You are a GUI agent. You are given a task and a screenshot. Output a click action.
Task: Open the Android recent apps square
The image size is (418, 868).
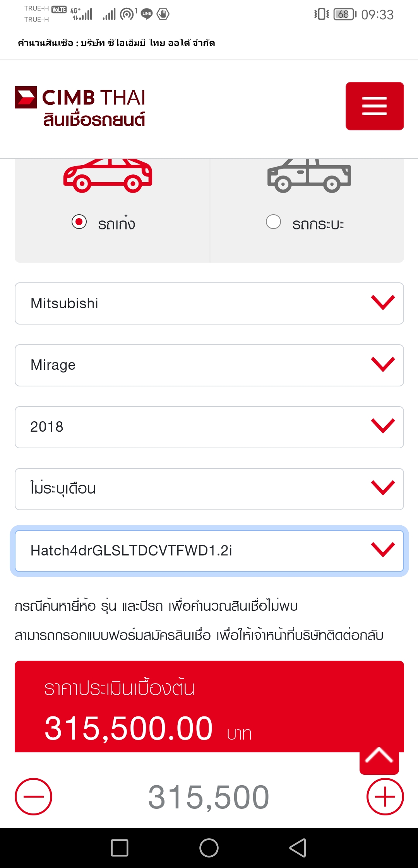point(120,848)
